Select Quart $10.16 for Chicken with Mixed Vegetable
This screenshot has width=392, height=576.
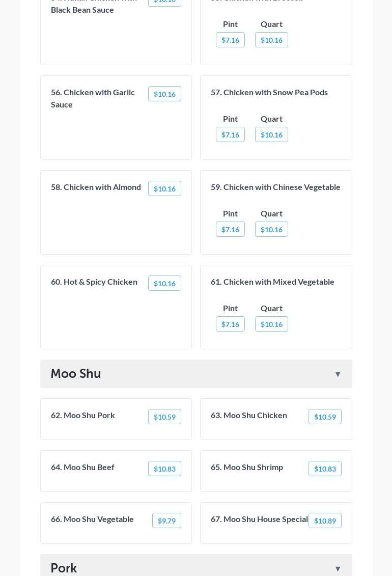271,324
